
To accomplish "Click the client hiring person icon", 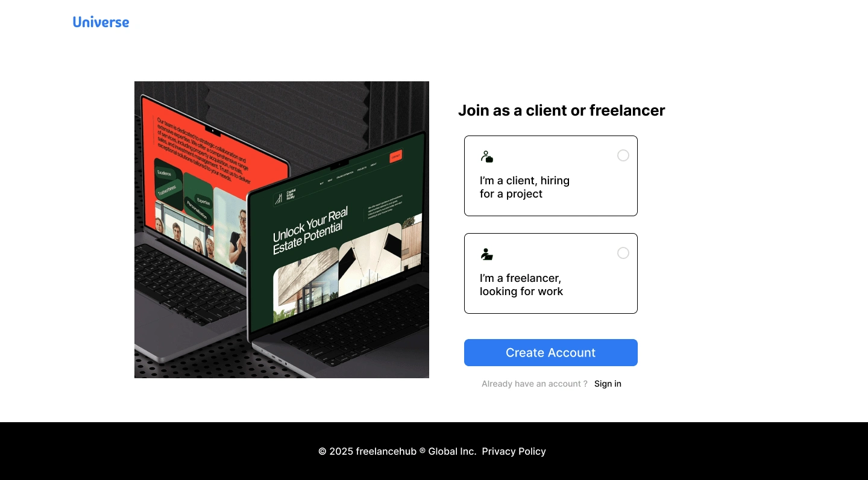I will pos(487,157).
